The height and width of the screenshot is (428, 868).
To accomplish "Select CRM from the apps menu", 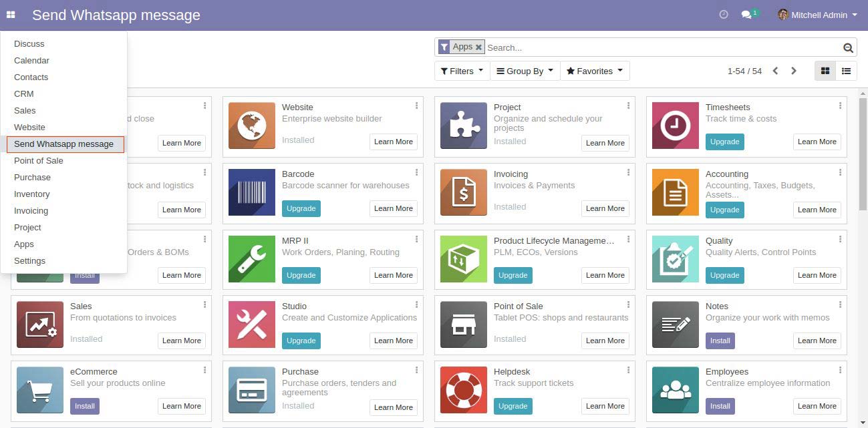I will point(63,93).
